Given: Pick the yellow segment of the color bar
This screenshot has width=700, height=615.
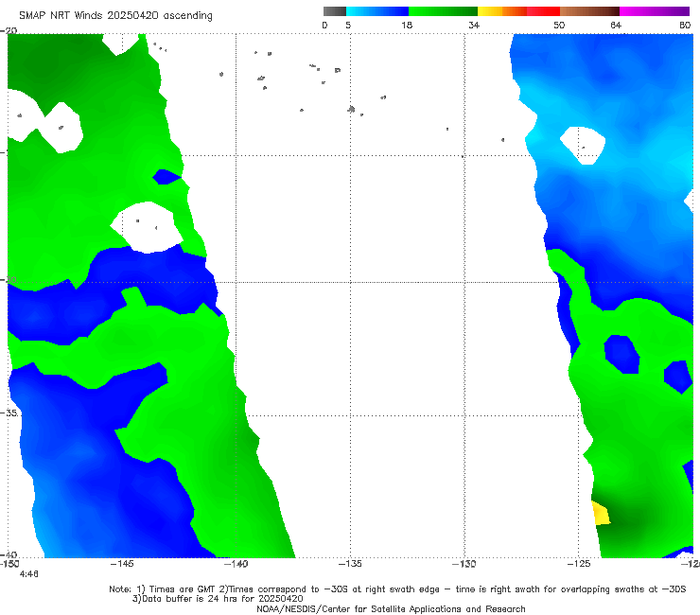Looking at the screenshot, I should [490, 11].
